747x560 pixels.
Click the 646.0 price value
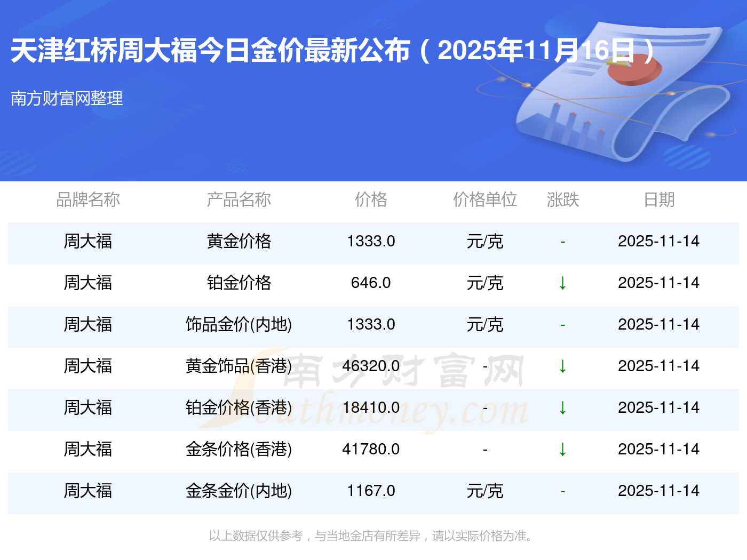point(371,283)
